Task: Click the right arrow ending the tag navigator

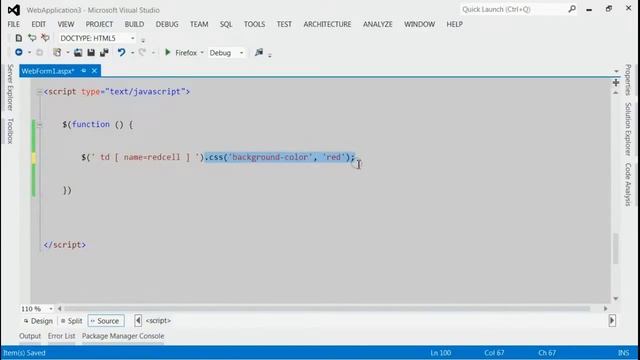Action: click(612, 321)
